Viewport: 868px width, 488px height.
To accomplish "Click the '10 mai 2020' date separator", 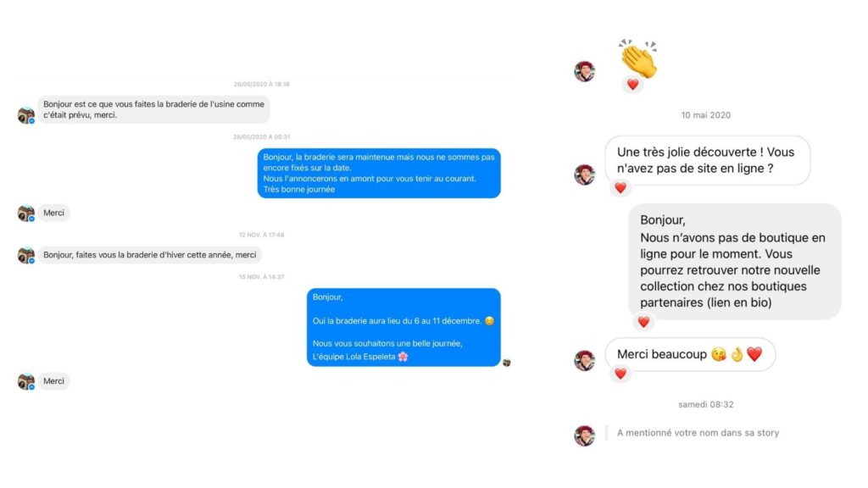I will point(706,115).
